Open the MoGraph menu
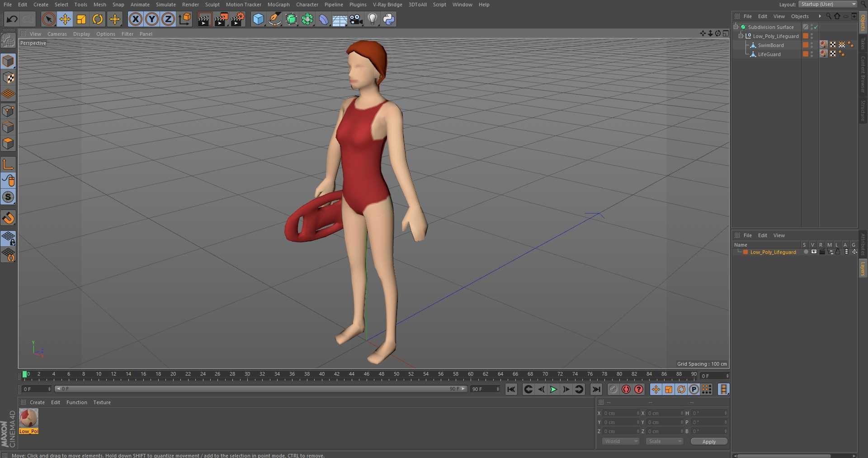Image resolution: width=868 pixels, height=458 pixels. tap(278, 5)
